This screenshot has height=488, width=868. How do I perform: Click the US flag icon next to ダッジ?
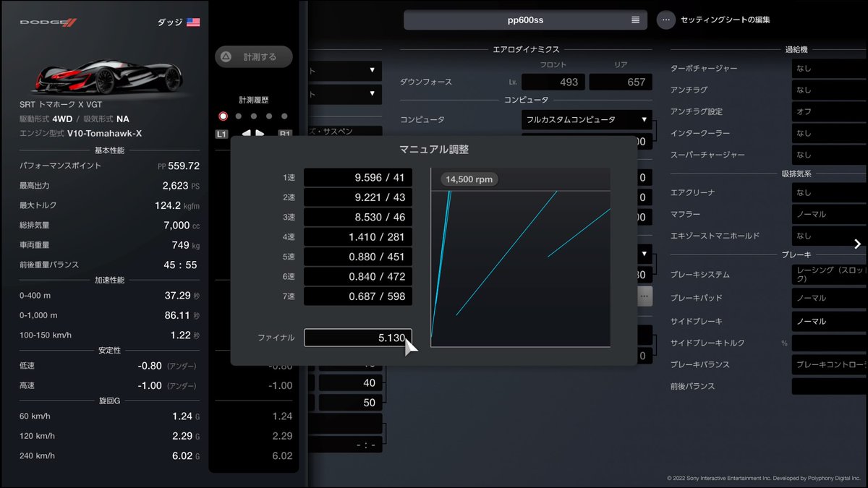[193, 22]
